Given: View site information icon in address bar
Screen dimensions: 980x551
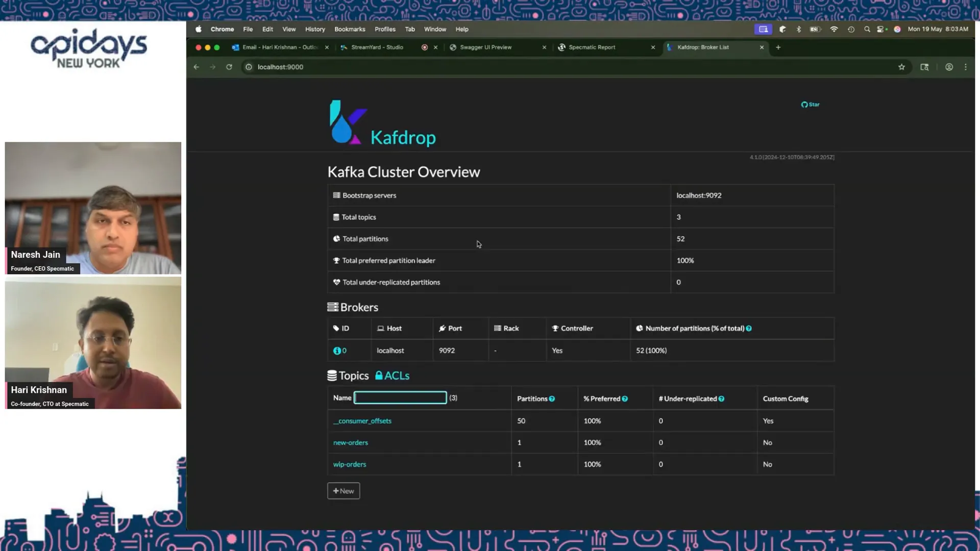Looking at the screenshot, I should (x=249, y=67).
